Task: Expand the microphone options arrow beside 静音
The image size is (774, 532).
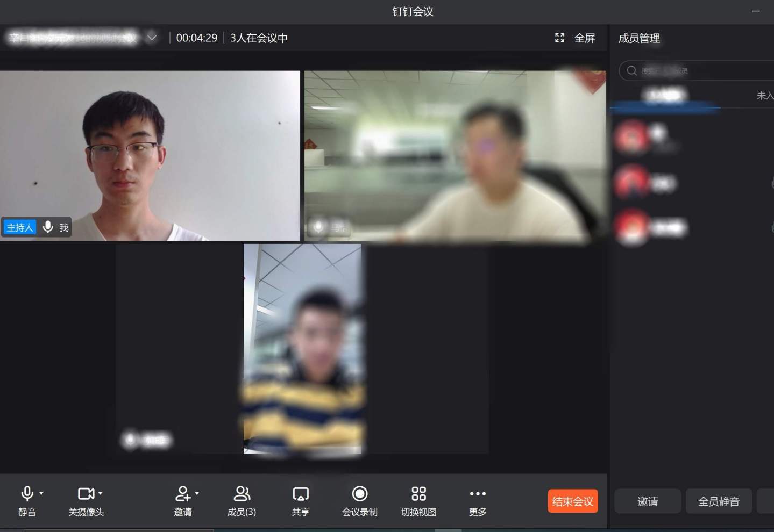Action: tap(41, 493)
